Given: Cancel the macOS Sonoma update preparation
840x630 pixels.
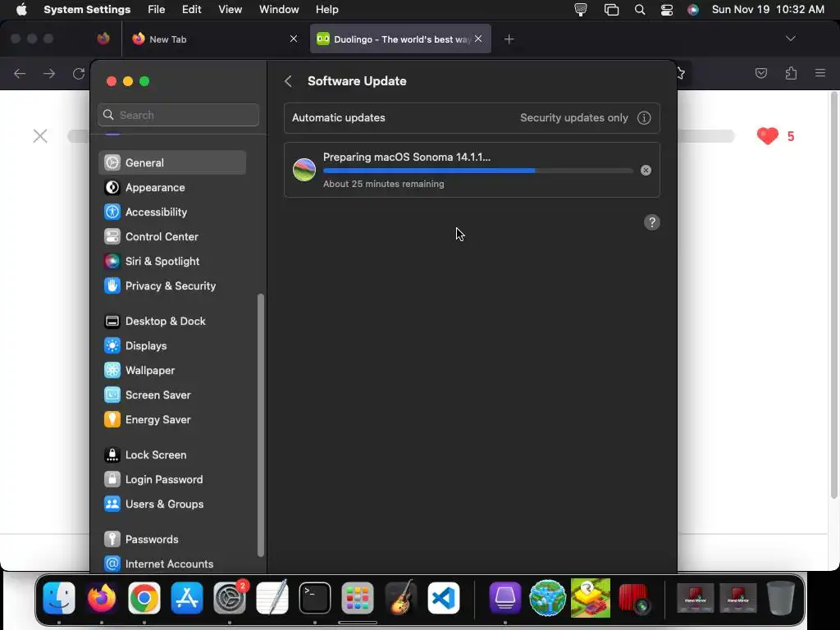Looking at the screenshot, I should click(646, 171).
